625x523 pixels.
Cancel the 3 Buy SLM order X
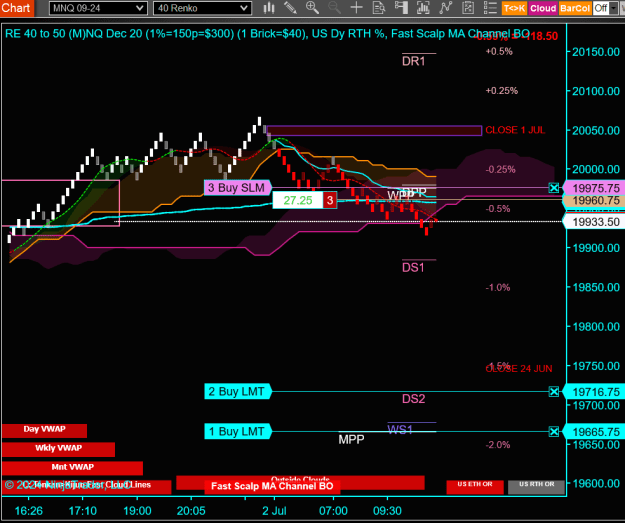click(554, 188)
